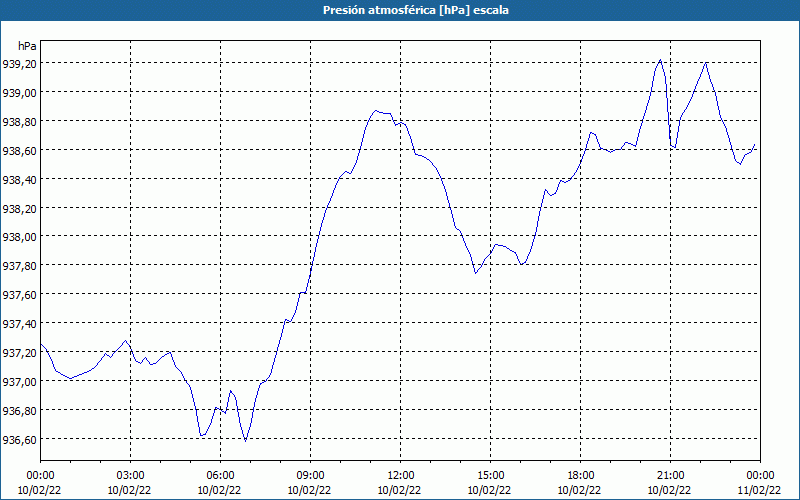Click the 06:00 time axis label
Image resolution: width=800 pixels, height=500 pixels.
click(x=220, y=476)
